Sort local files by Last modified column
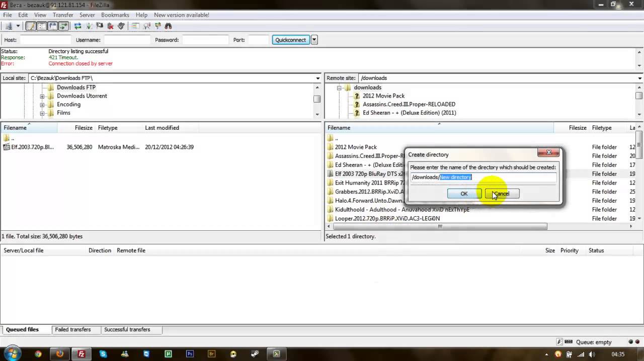The height and width of the screenshot is (361, 644). [162, 128]
